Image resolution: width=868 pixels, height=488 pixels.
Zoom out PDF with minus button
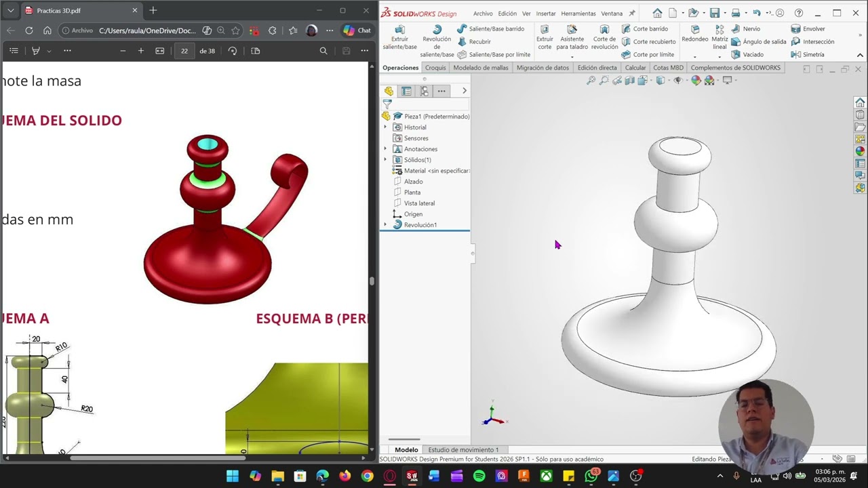123,51
